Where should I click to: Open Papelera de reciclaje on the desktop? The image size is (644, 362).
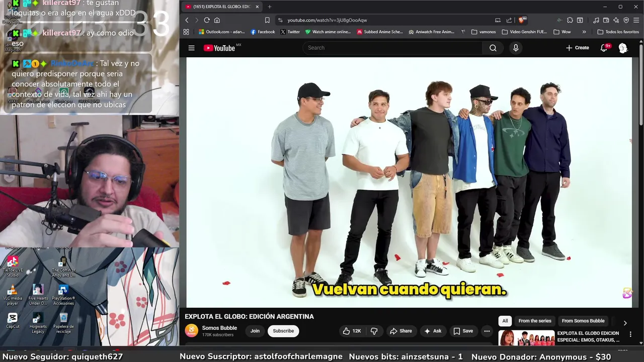(x=63, y=323)
